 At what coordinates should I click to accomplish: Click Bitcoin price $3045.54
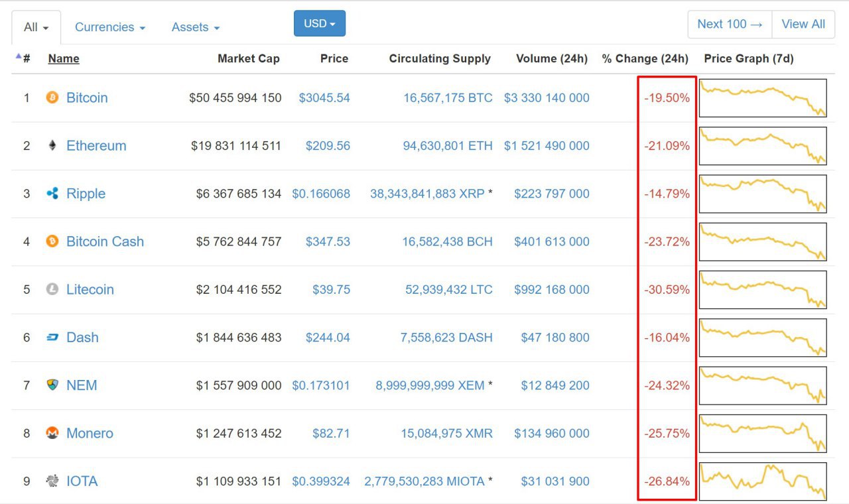(324, 97)
